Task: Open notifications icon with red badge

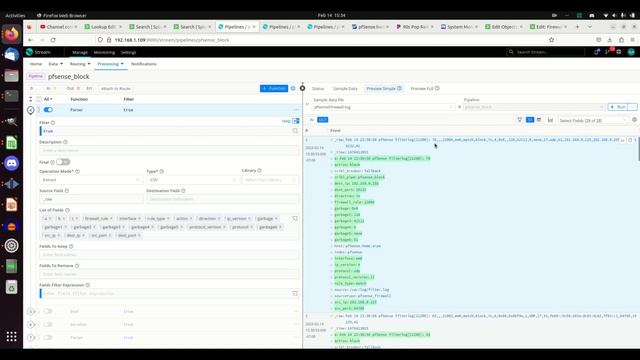Action: 608,51
